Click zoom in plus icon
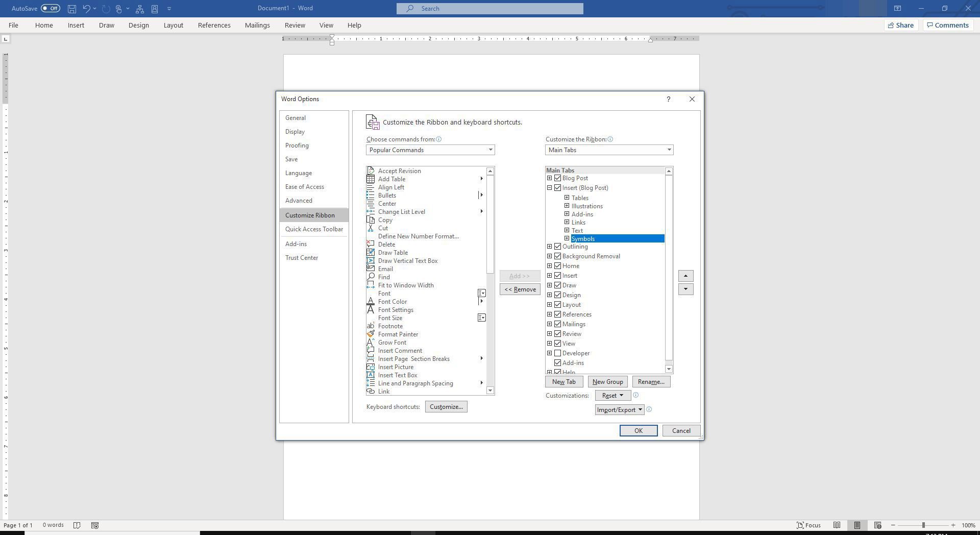This screenshot has height=535, width=980. click(x=953, y=525)
